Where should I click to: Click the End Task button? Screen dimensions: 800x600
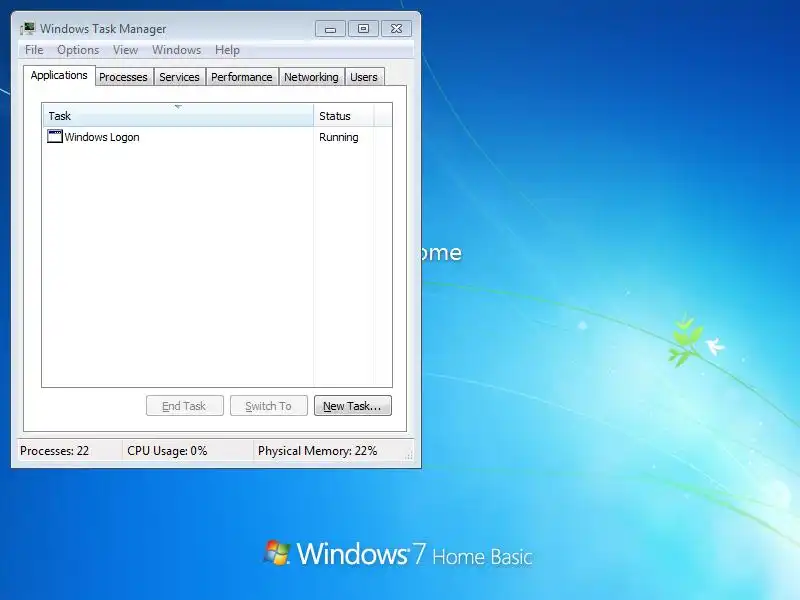[x=185, y=406]
